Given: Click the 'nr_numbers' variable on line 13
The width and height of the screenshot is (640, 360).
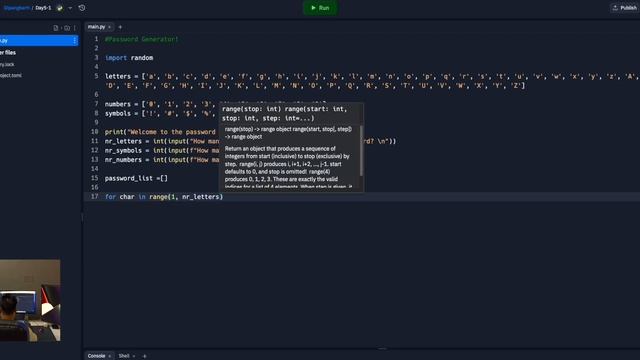Looking at the screenshot, I should click(123, 160).
